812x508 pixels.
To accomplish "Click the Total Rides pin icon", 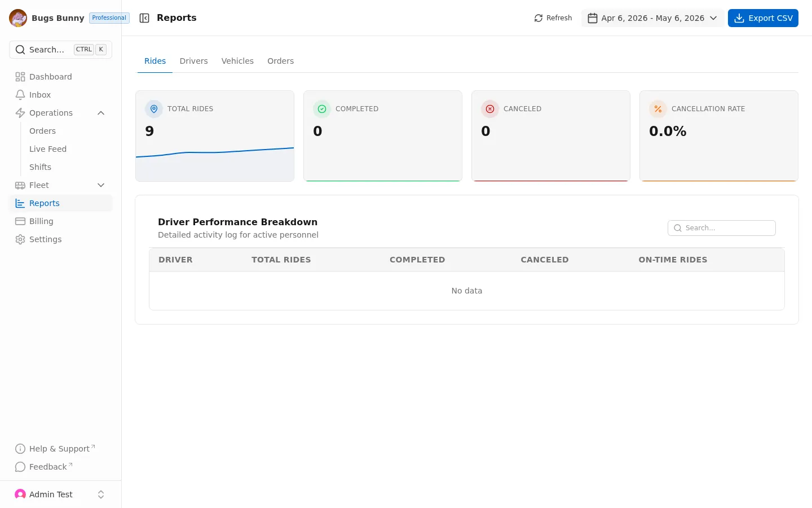I will click(x=154, y=109).
